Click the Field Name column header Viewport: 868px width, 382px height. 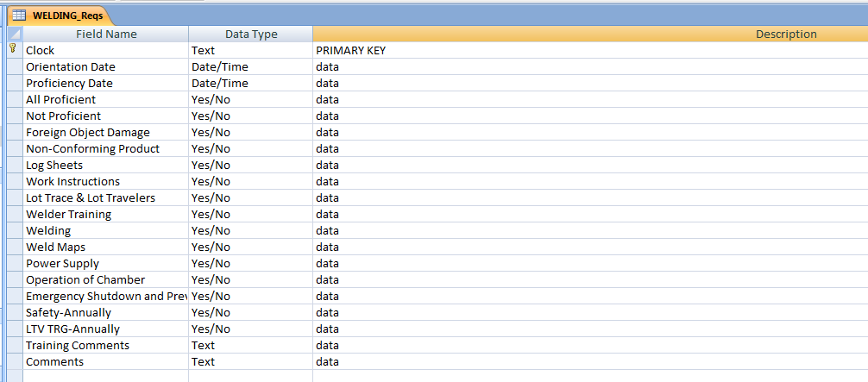106,34
